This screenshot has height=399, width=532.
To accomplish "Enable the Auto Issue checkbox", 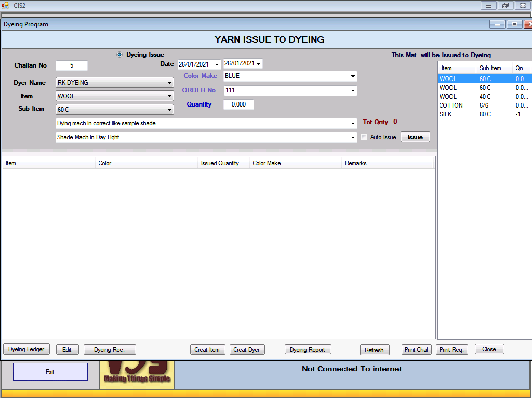I will click(x=364, y=137).
